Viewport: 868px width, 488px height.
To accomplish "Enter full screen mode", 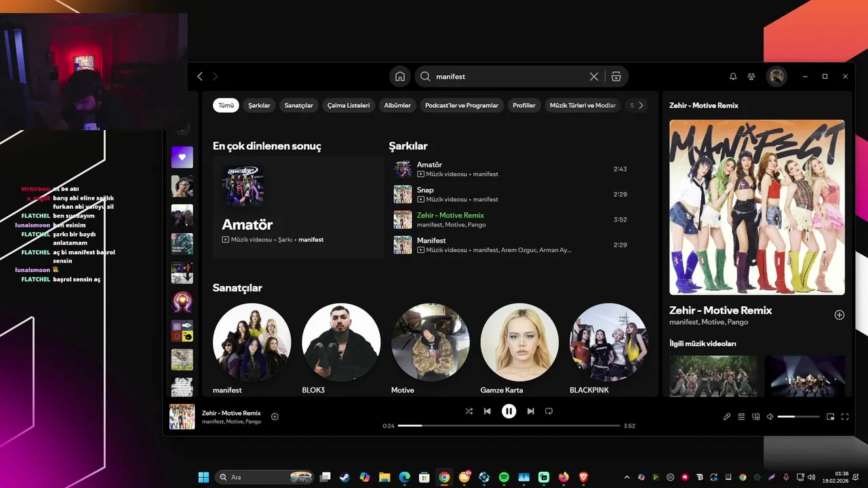I will [845, 417].
